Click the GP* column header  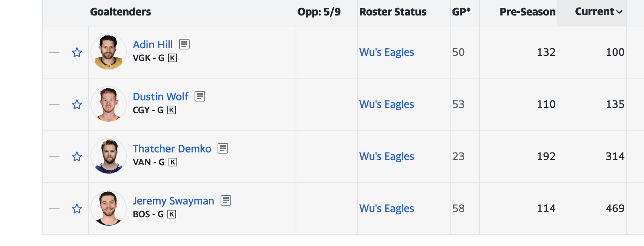(x=461, y=12)
